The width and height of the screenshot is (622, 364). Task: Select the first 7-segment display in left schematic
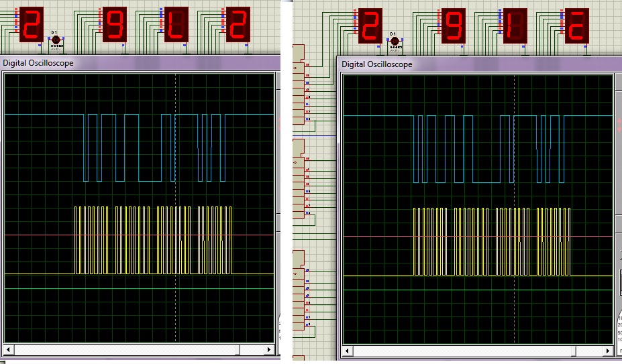click(x=32, y=25)
